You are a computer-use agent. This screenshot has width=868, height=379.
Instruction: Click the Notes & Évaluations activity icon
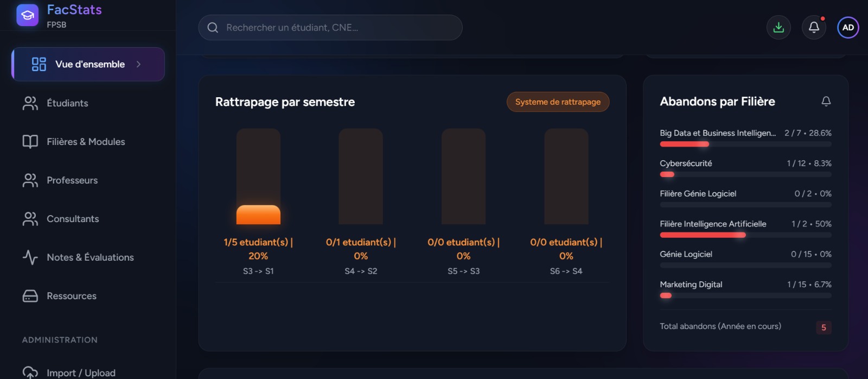[30, 257]
